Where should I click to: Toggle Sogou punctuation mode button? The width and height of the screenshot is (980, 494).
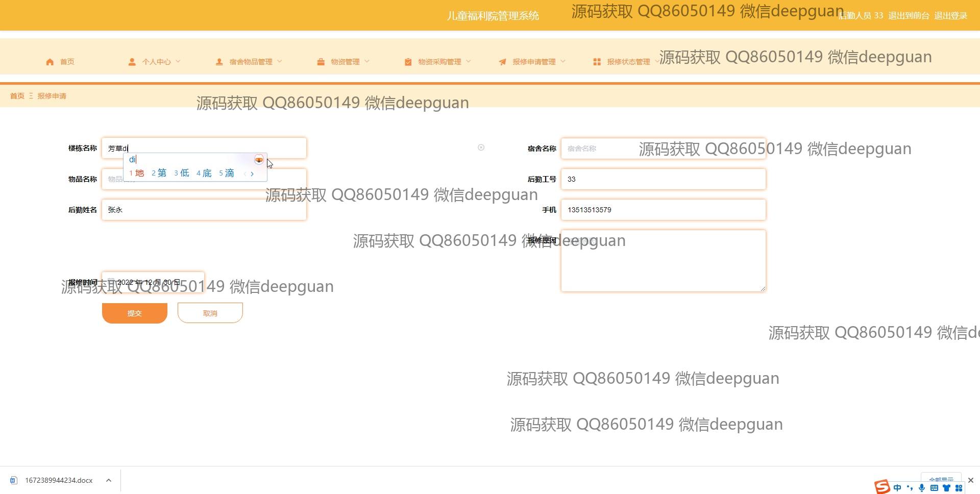[x=910, y=488]
